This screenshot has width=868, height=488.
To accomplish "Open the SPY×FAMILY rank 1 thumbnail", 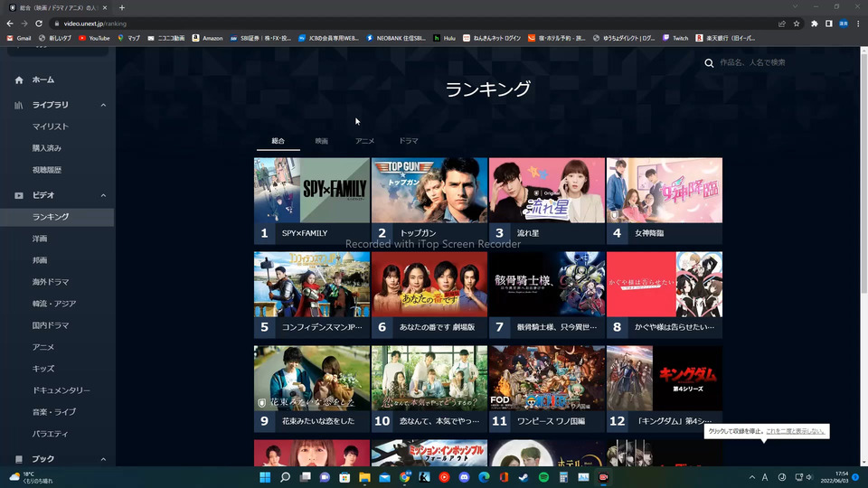I will pyautogui.click(x=312, y=191).
